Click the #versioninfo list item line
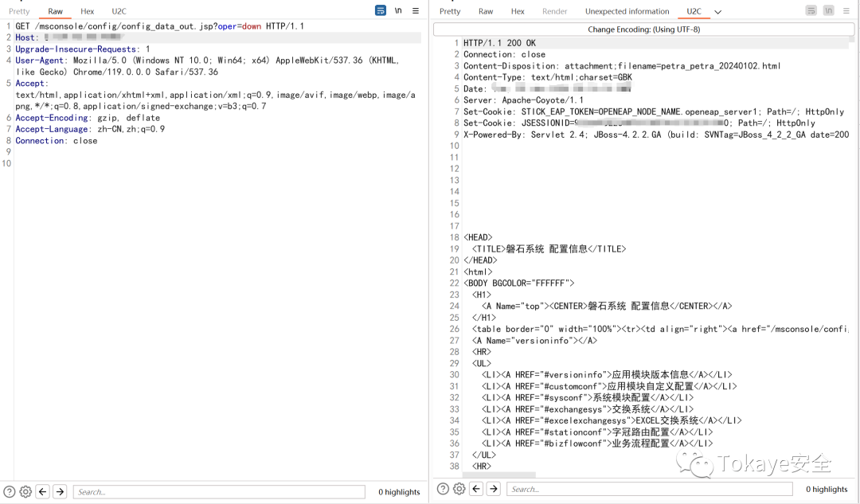This screenshot has width=860, height=504. coord(607,374)
